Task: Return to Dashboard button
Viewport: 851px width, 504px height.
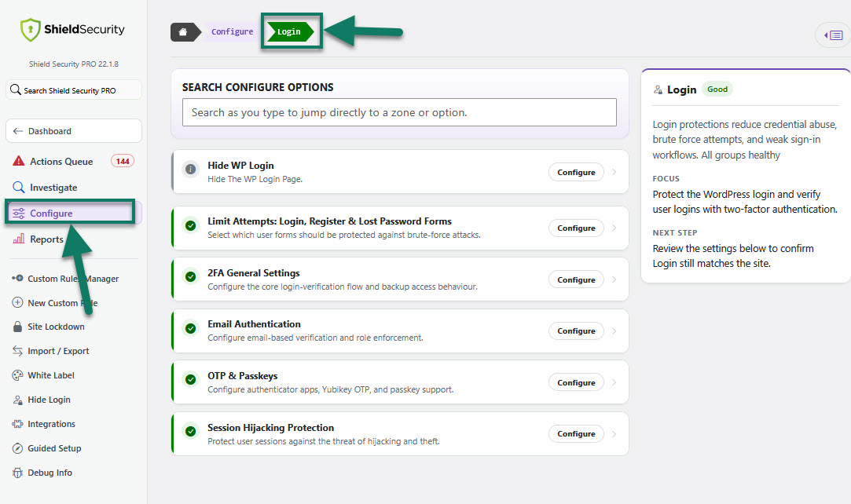Action: pyautogui.click(x=74, y=131)
